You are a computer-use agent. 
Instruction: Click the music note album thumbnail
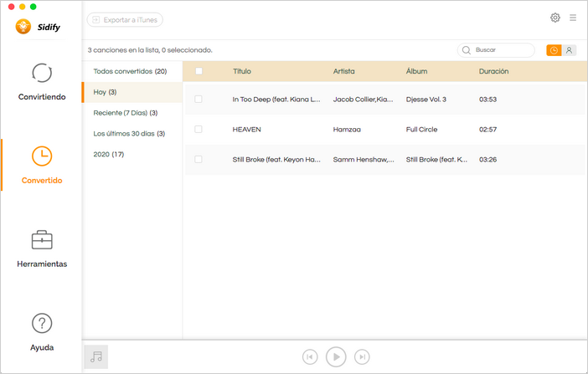96,356
